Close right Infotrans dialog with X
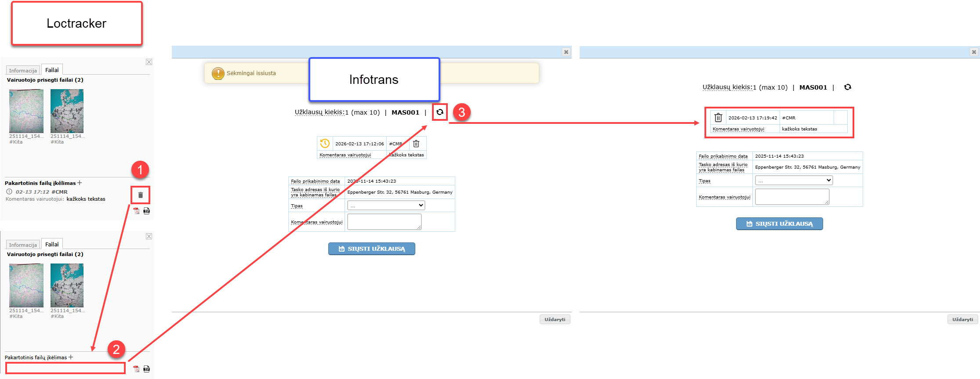 974,52
